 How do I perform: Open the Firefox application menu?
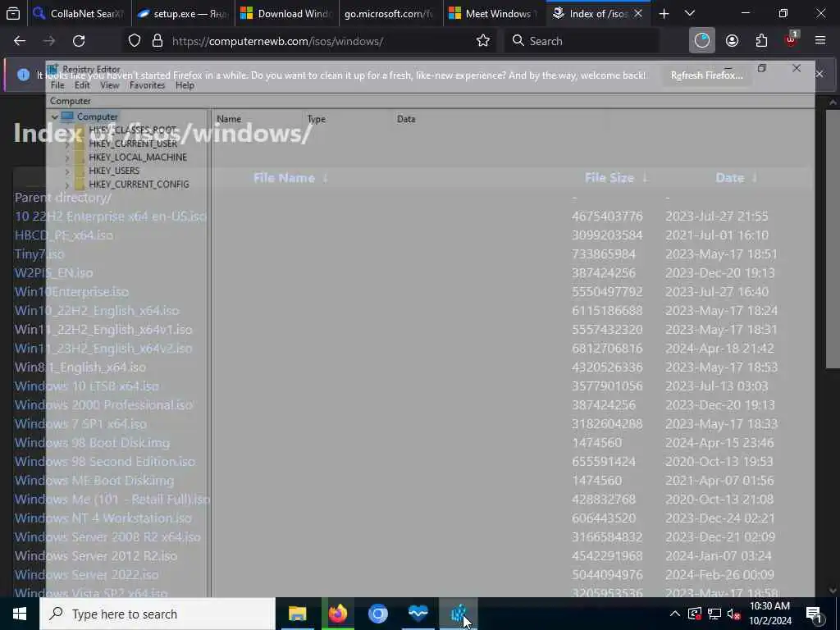point(820,41)
